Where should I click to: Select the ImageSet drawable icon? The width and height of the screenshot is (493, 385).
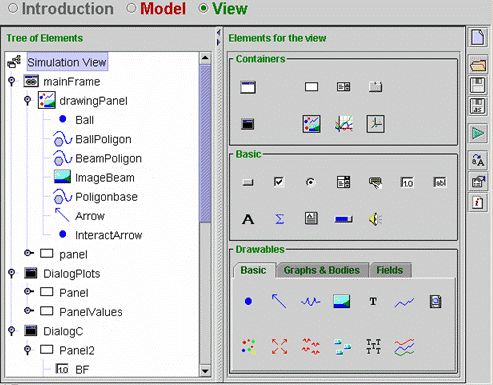point(342,347)
